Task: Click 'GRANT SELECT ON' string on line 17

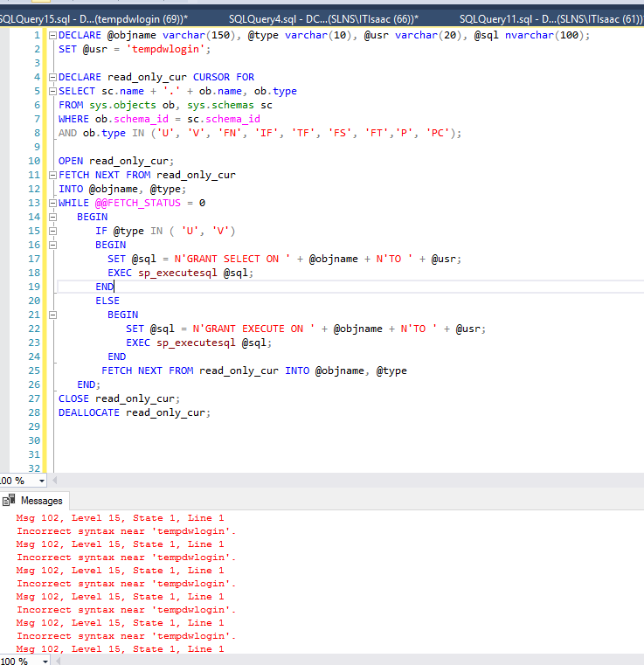Action: [232, 260]
